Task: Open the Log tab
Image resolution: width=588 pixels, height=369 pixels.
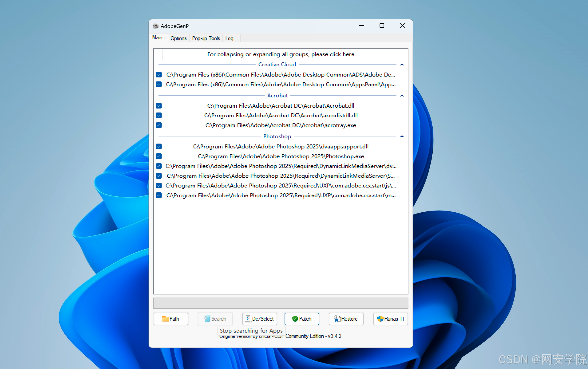Action: [229, 38]
